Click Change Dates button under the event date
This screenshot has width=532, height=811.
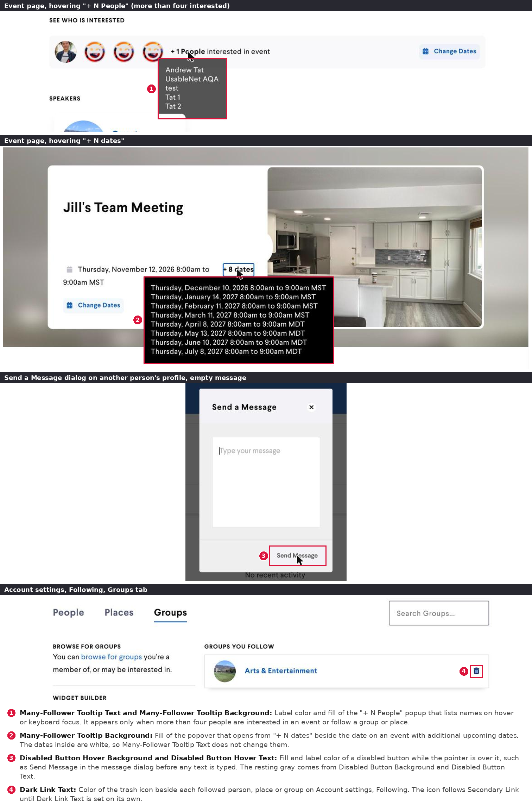click(x=94, y=305)
